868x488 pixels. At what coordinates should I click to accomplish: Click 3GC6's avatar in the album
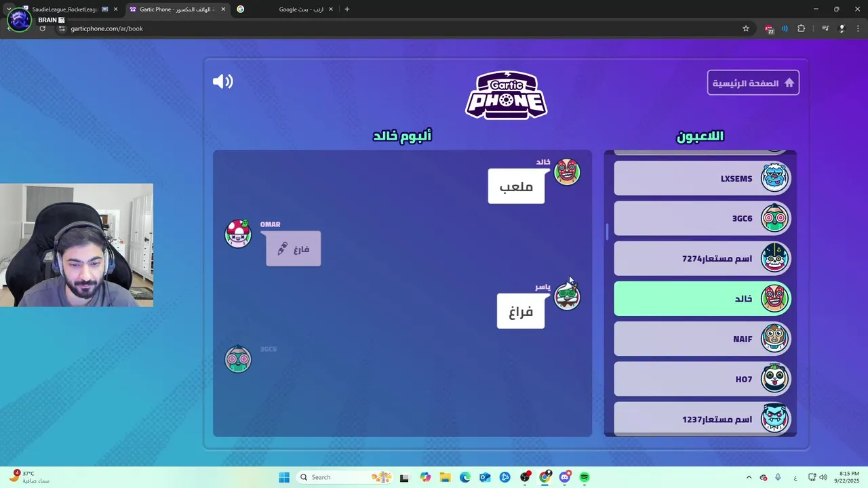tap(238, 359)
